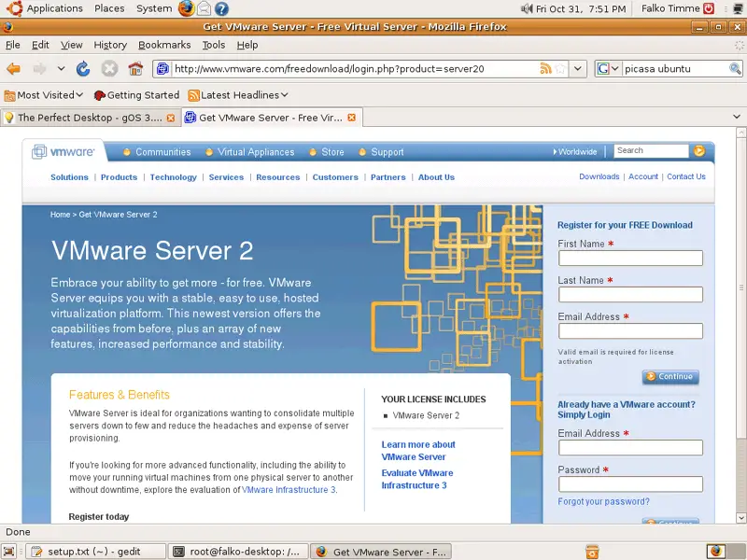This screenshot has width=747, height=560.
Task: Click the Firefox tray icon at bottom right
Action: click(x=716, y=552)
